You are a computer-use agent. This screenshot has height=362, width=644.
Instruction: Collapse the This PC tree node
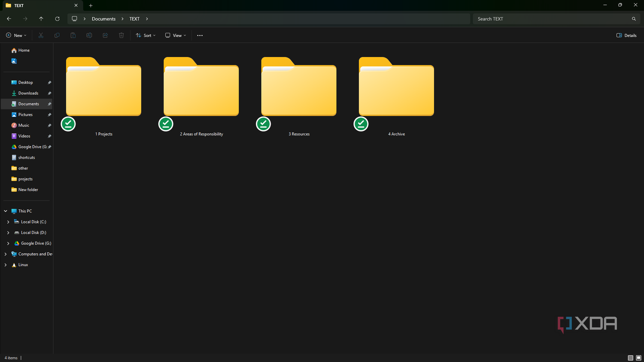(6, 211)
